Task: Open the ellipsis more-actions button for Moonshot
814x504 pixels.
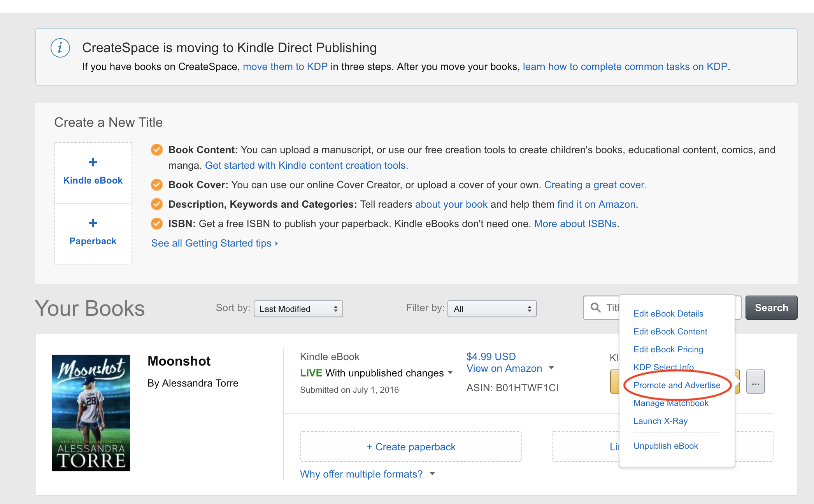Action: point(756,381)
